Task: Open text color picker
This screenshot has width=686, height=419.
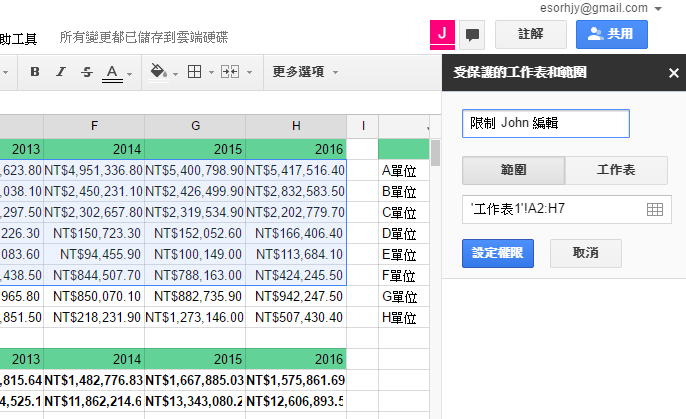Action: click(112, 72)
